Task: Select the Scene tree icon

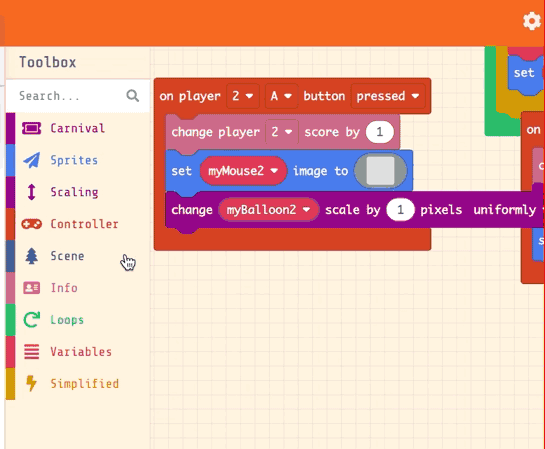Action: [x=31, y=256]
